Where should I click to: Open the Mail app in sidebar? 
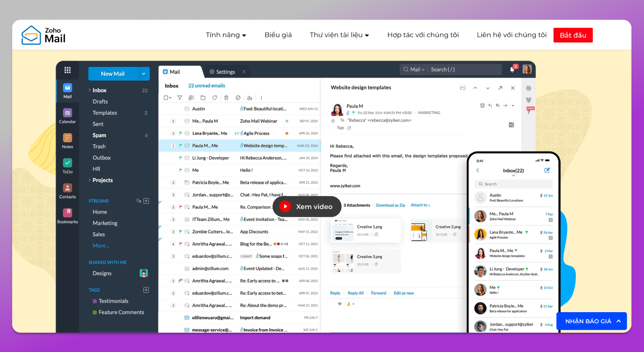(x=67, y=91)
